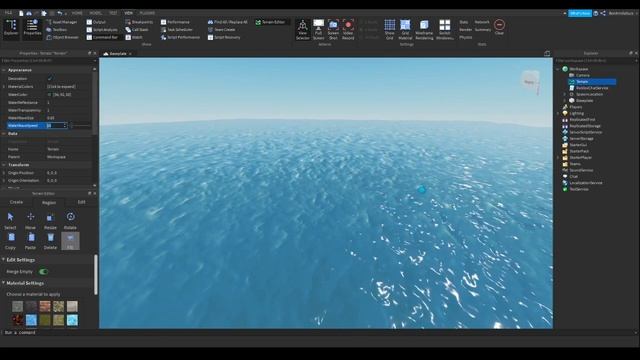Take a Screen Shot
The height and width of the screenshot is (360, 640).
tap(333, 29)
